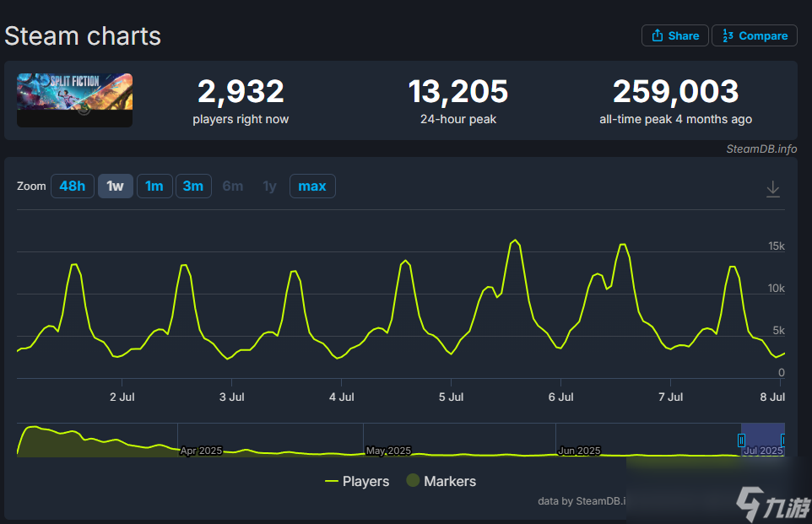812x524 pixels.
Task: Switch zoom to 1m
Action: pos(154,186)
